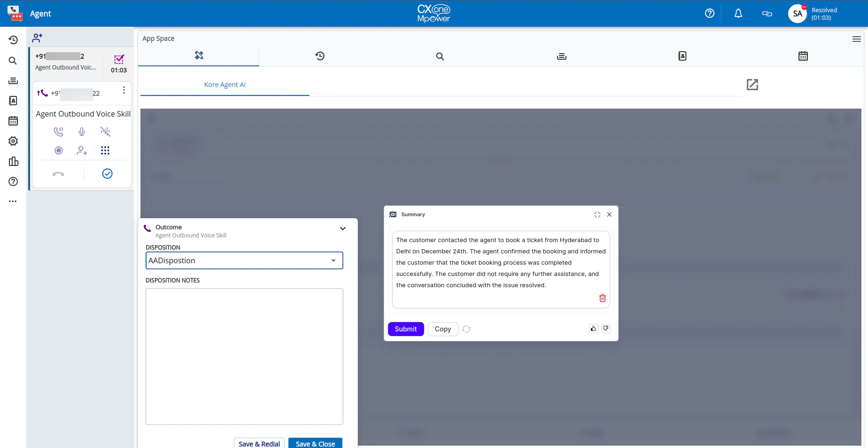Submit the call summary

[x=406, y=329]
